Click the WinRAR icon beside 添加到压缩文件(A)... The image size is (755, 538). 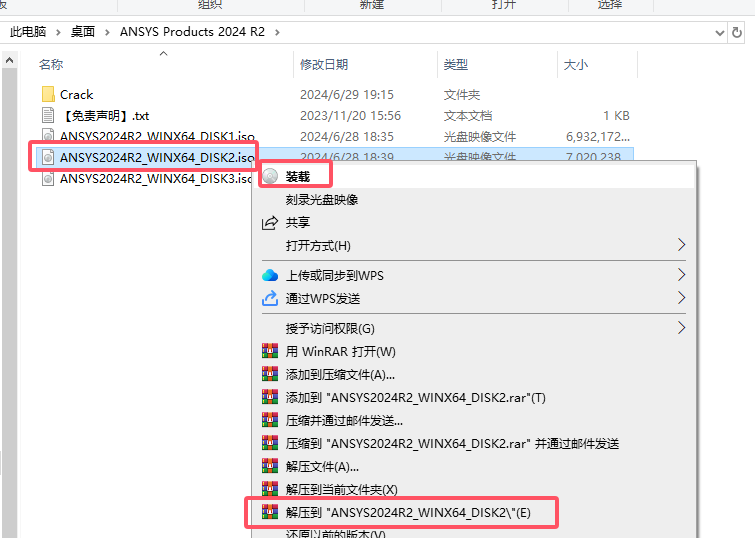pos(268,375)
